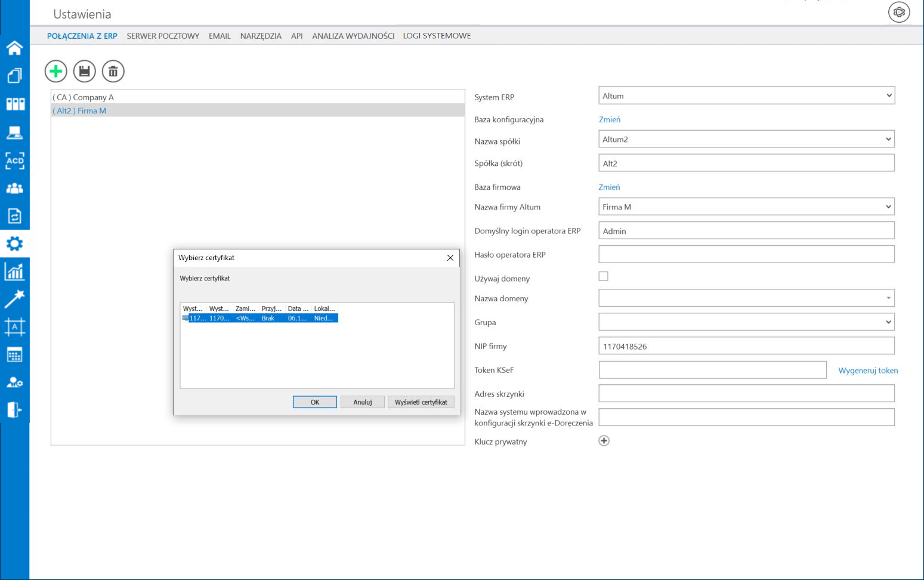Click the trash delete icon
Screen dimensions: 924x580
point(113,72)
